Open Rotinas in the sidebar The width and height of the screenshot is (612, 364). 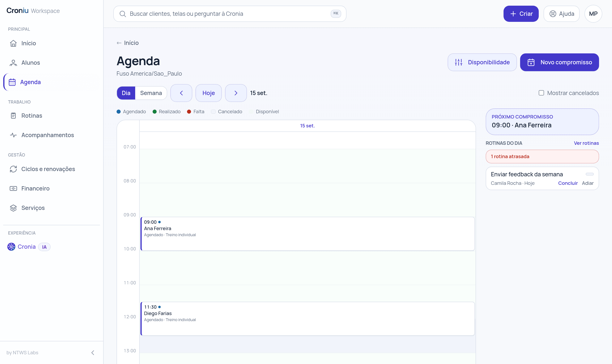[52, 115]
